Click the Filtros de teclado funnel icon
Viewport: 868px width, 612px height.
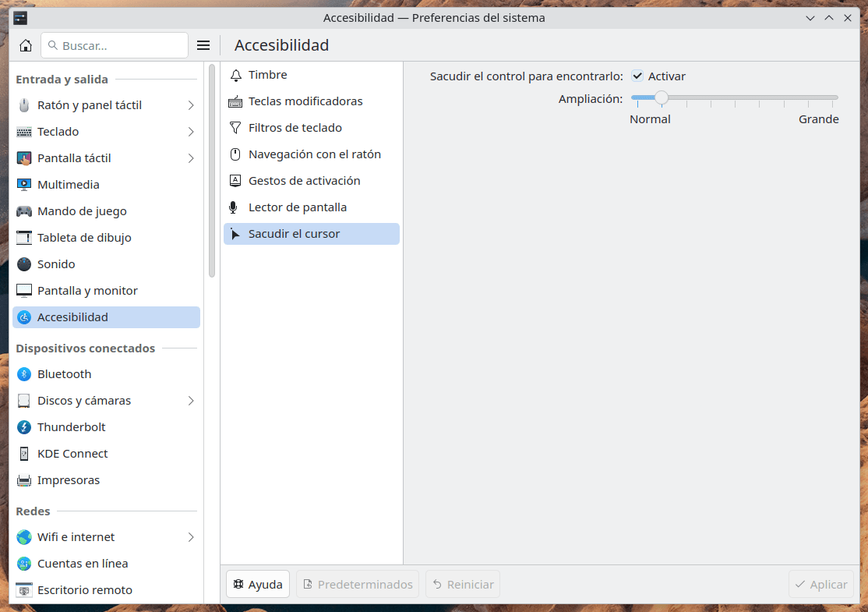[x=235, y=128]
